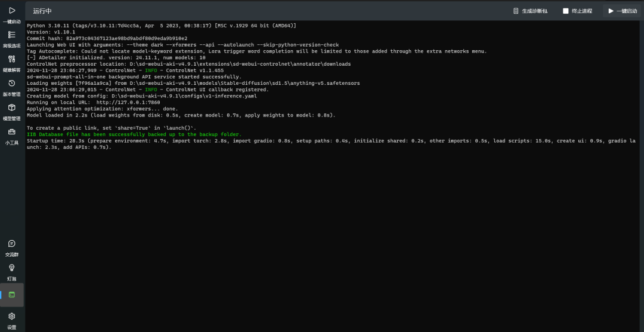Click 'ControlNet preprocessor location' line
This screenshot has height=332, width=644.
click(188, 64)
